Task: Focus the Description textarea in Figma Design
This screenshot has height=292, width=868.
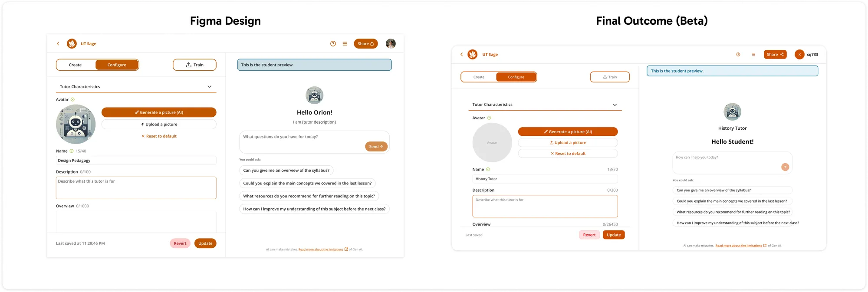Action: 136,188
